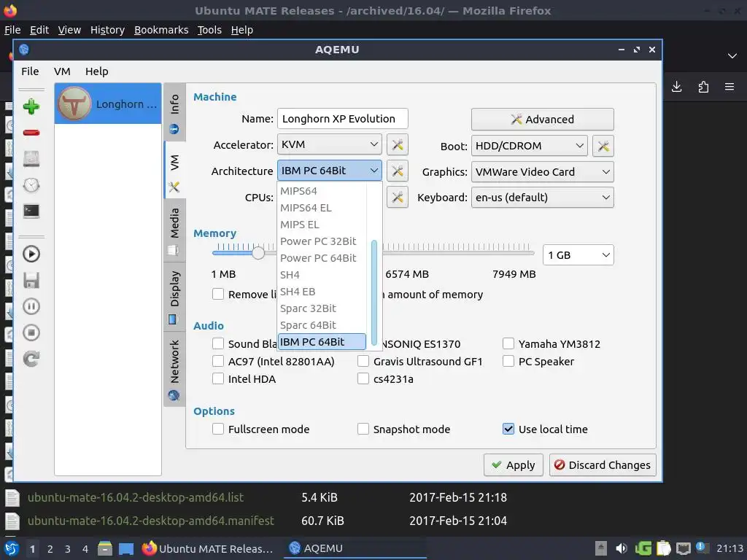Start the VM with the play icon
This screenshot has height=560, width=747.
coord(31,254)
